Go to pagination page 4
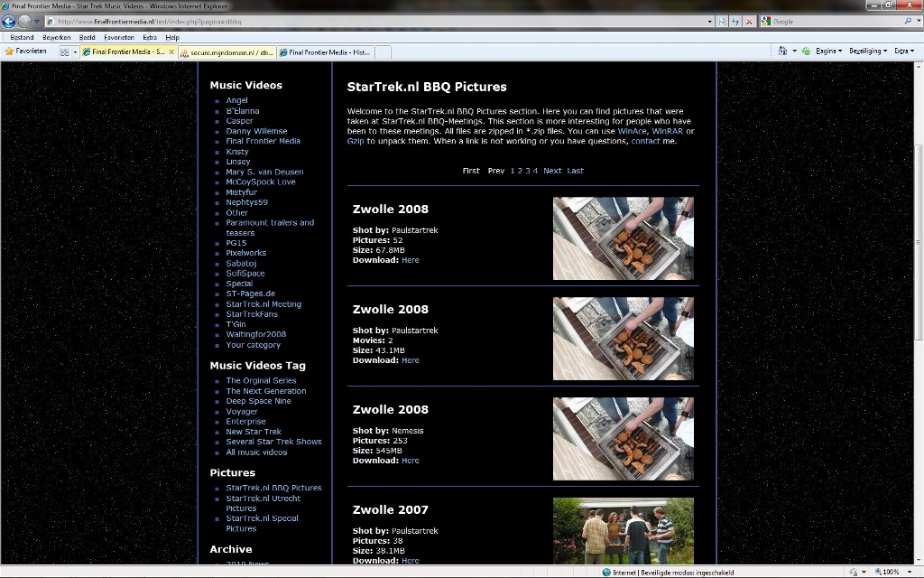Viewport: 924px width, 578px height. [x=535, y=171]
